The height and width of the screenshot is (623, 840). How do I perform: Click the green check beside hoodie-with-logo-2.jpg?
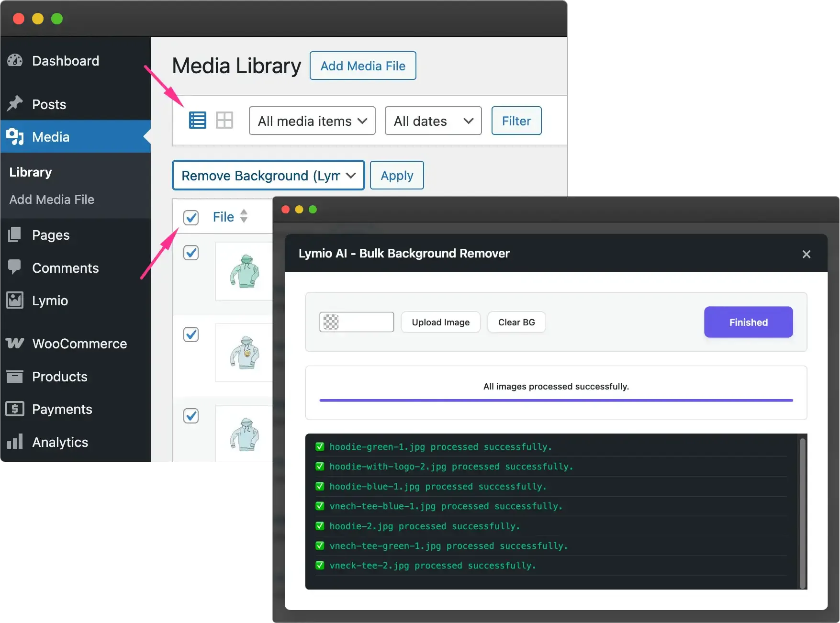pos(320,467)
